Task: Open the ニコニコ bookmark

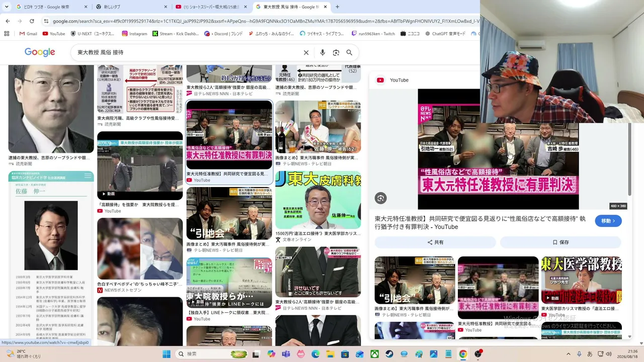Action: pos(410,34)
